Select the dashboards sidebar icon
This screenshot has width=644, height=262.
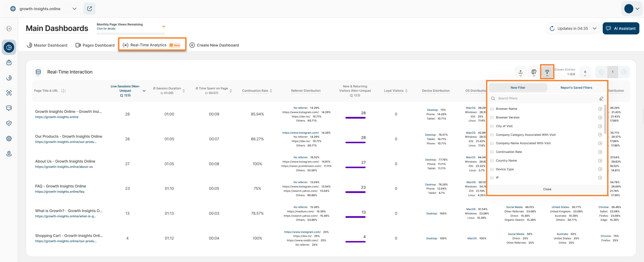click(x=9, y=47)
